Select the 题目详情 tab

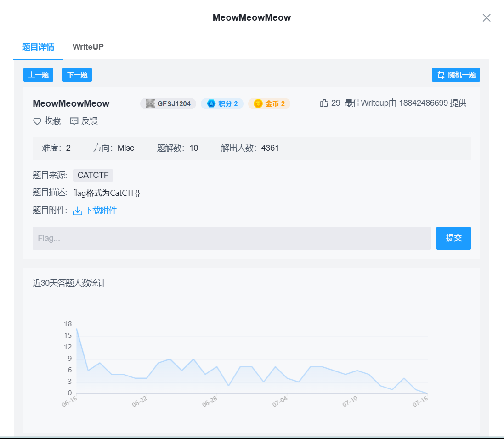tap(37, 46)
